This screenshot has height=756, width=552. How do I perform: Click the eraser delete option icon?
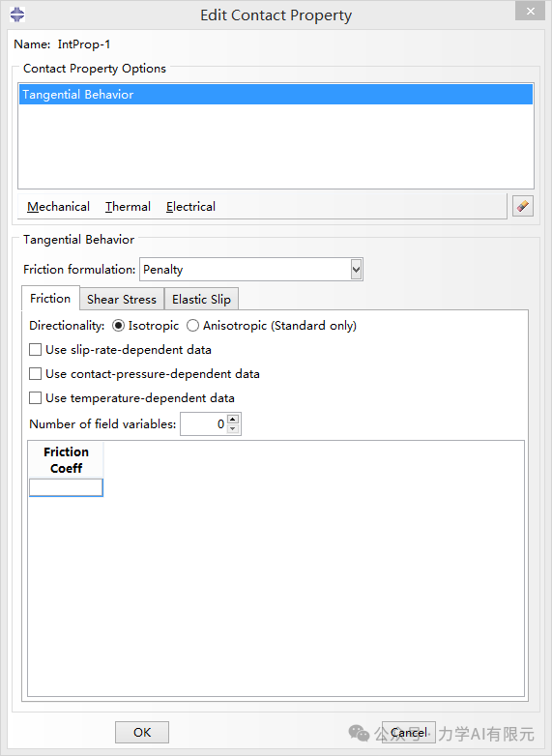click(523, 206)
